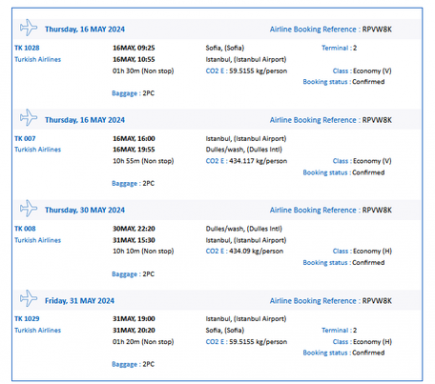This screenshot has width=435, height=384.
Task: Click Booking status Confirmed for TK 007
Action: pyautogui.click(x=344, y=172)
